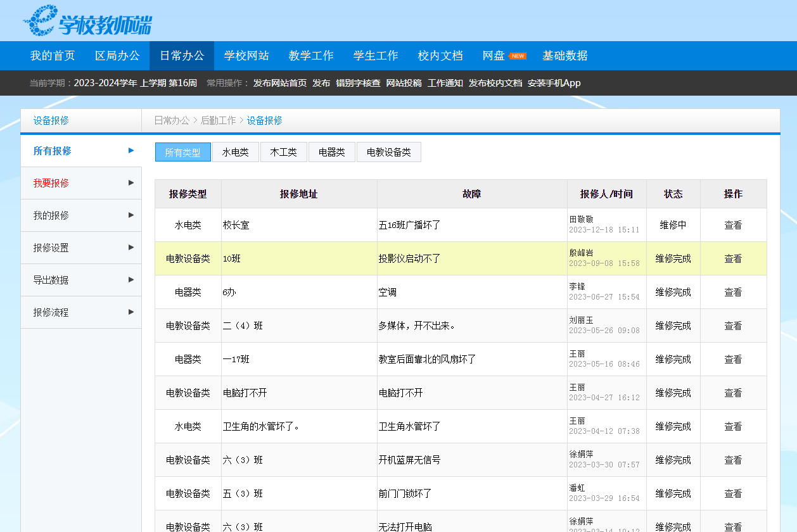Click the 设备报修 sidebar header
The image size is (797, 532).
[51, 120]
